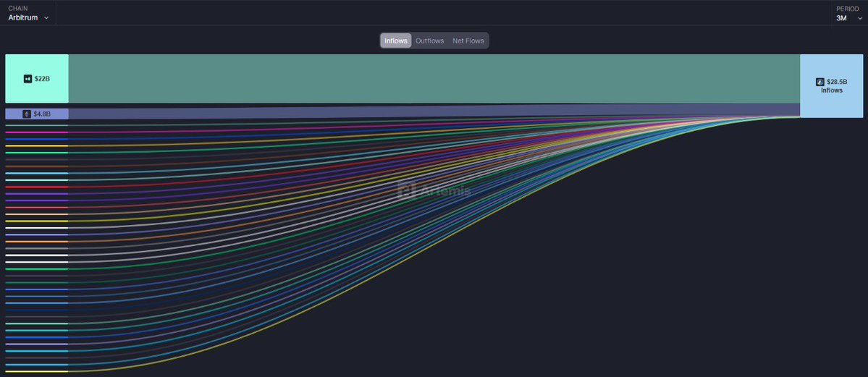This screenshot has width=868, height=377.
Task: Open the Arbitrum chain selector dropdown
Action: tap(29, 17)
